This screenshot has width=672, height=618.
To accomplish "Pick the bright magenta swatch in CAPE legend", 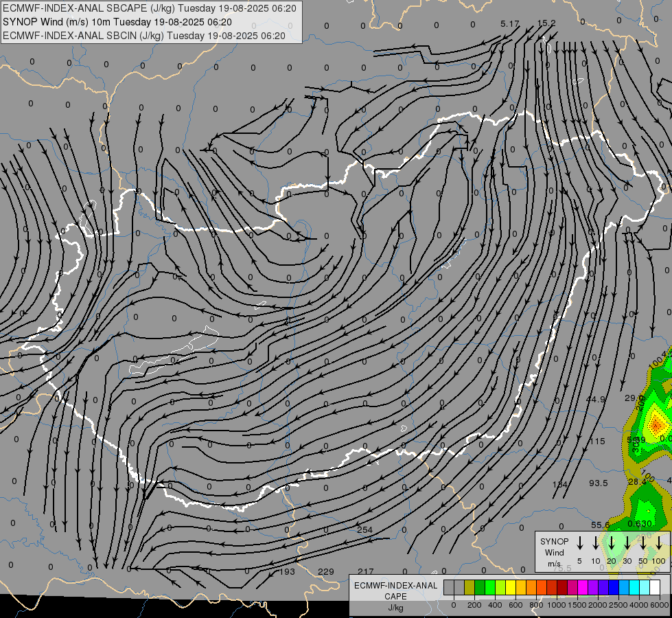I will 583,587.
